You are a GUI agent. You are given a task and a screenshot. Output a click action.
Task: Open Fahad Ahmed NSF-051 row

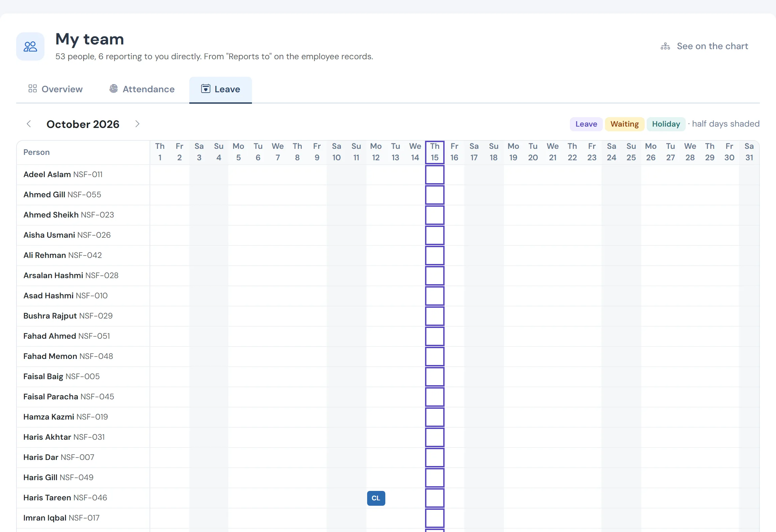[388, 336]
